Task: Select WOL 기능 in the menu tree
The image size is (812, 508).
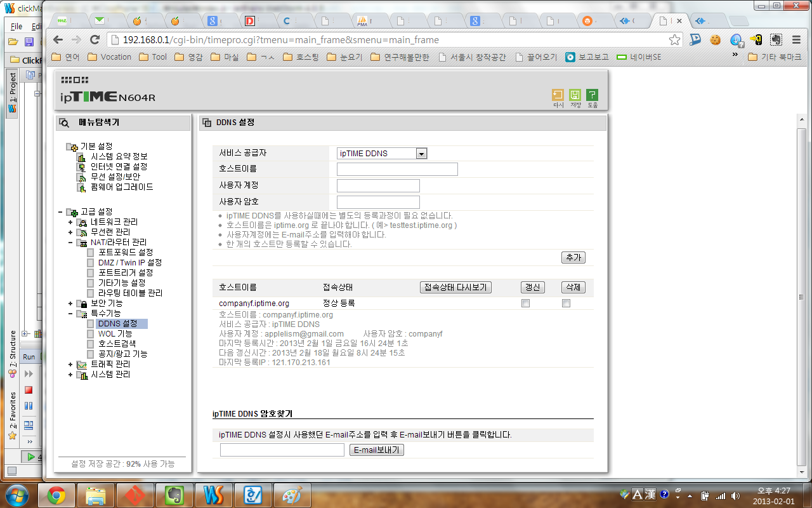Action: tap(115, 334)
